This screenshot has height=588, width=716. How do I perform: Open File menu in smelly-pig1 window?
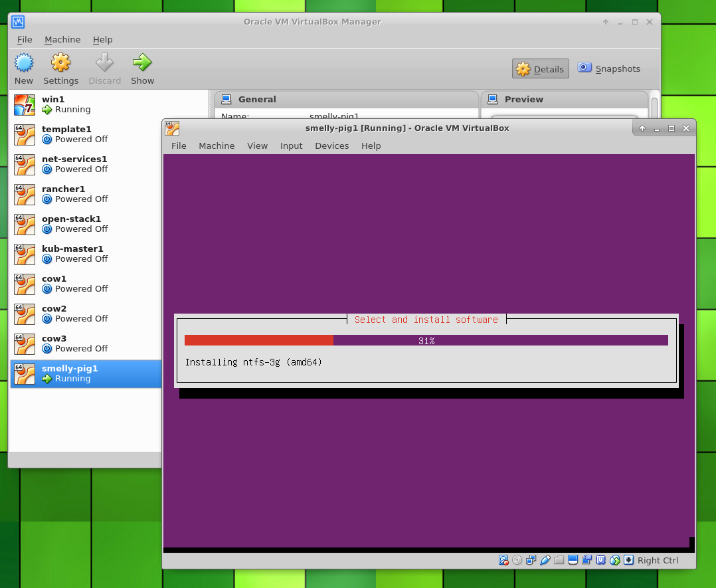tap(179, 146)
